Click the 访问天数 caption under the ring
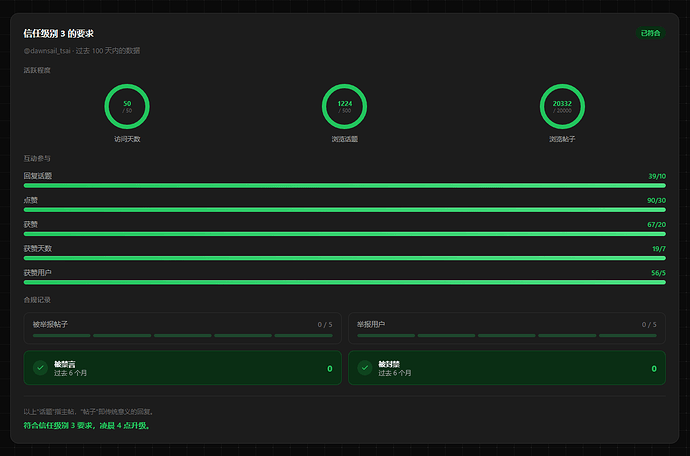690x456 pixels. [x=127, y=139]
